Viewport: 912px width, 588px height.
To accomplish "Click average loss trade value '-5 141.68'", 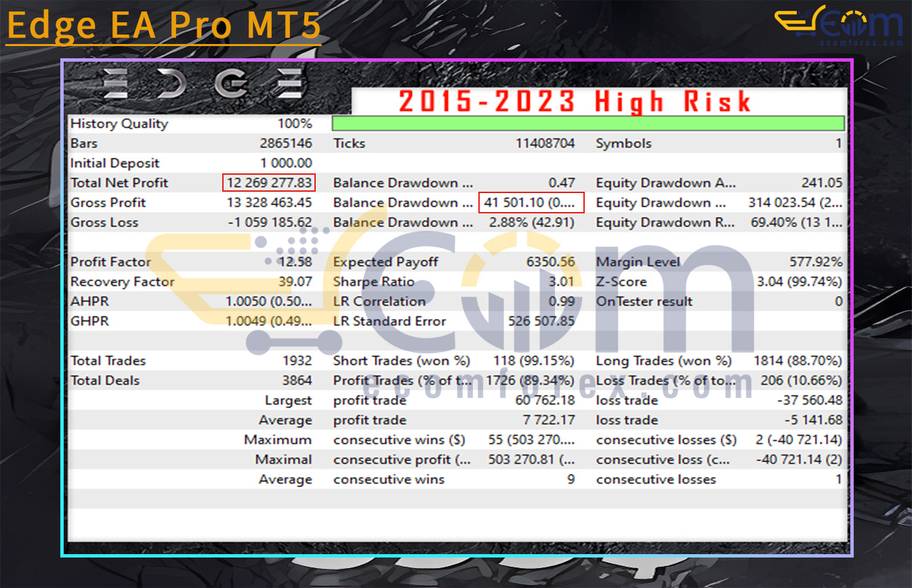I will pos(813,420).
